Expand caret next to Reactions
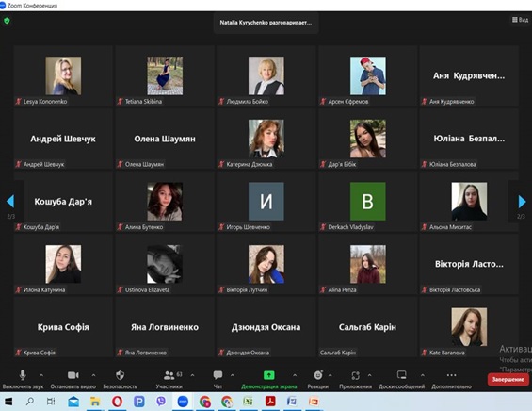Viewport: 532px width, 411px height. coord(330,375)
